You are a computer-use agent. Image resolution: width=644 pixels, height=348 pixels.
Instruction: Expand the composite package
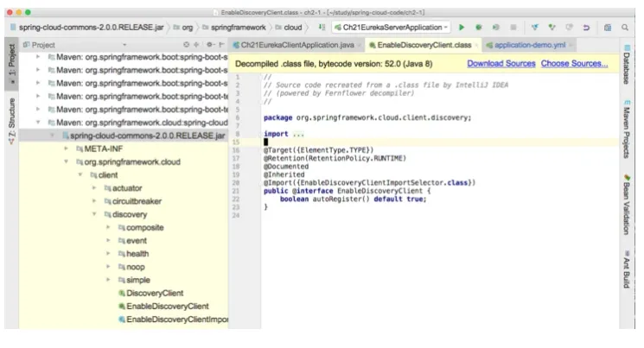point(108,227)
